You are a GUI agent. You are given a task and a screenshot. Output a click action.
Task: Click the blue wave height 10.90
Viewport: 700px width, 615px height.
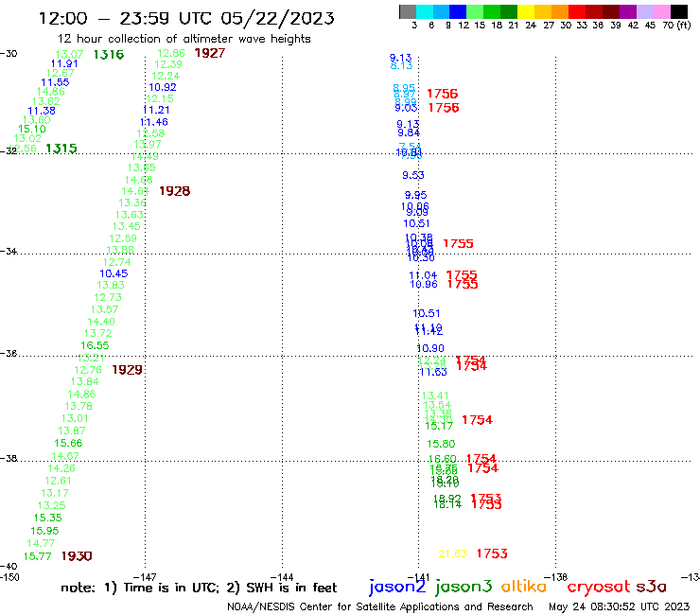pos(430,348)
